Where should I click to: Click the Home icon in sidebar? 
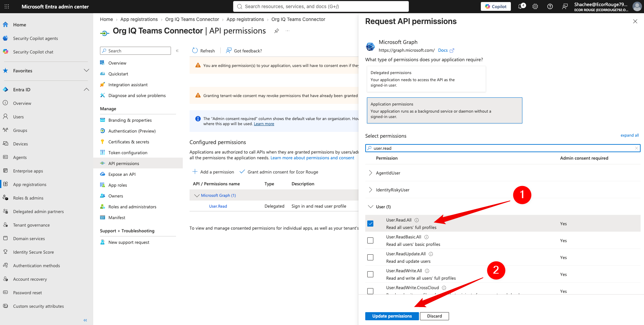5,25
